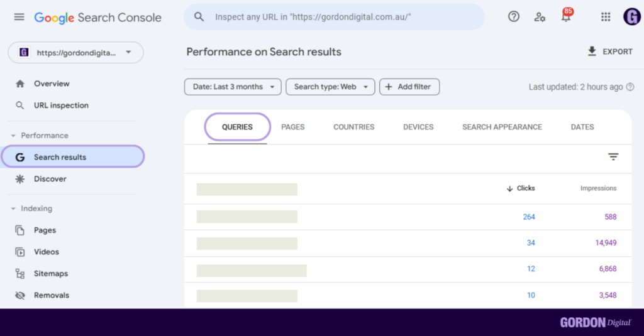Click the EXPORT label
Image resolution: width=644 pixels, height=336 pixels.
point(618,51)
